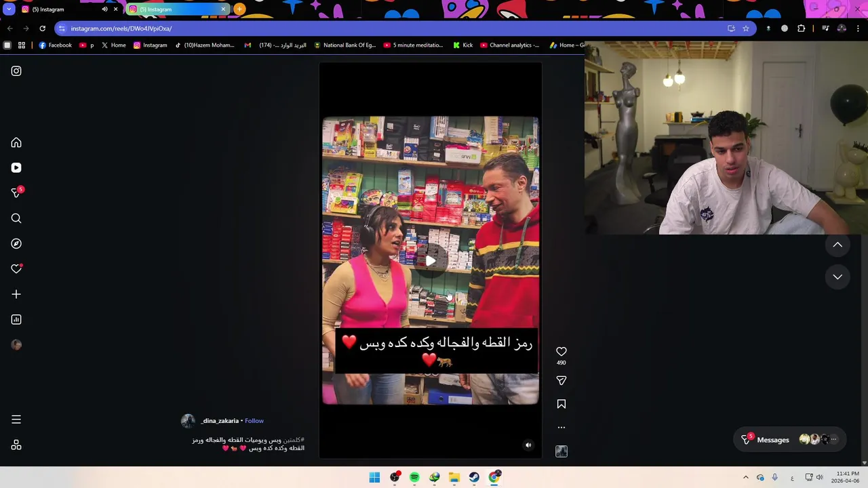Go back in the browser
This screenshot has height=488, width=868.
click(9, 28)
